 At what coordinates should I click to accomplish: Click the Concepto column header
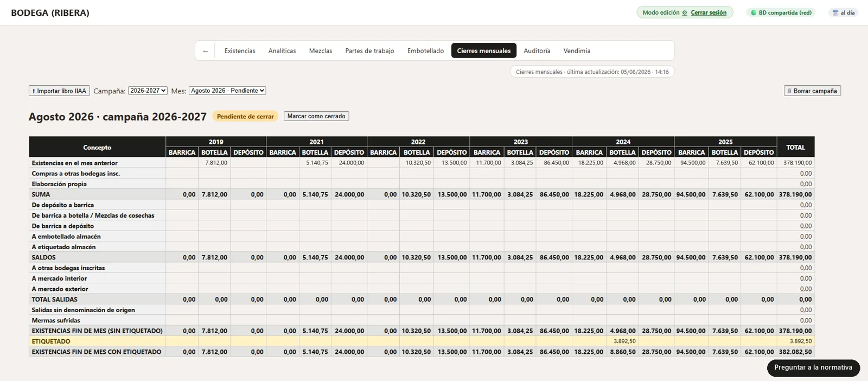click(97, 147)
